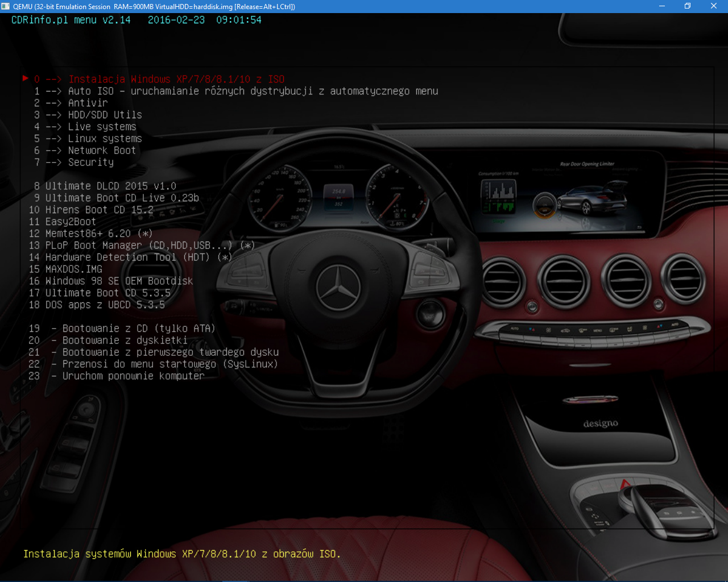
Task: Select PLoP Boot Manager entry
Action: pyautogui.click(x=142, y=246)
